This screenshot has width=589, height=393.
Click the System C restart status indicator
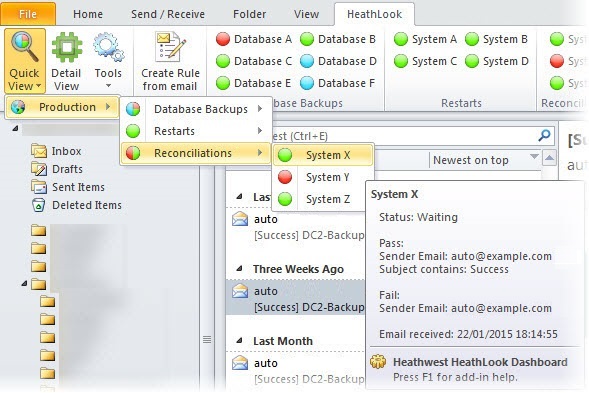click(x=401, y=61)
